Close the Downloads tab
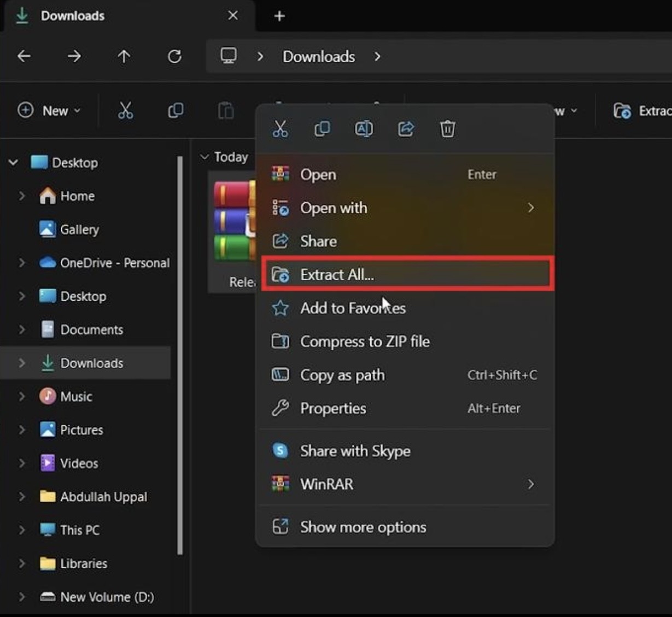The width and height of the screenshot is (672, 617). click(233, 15)
